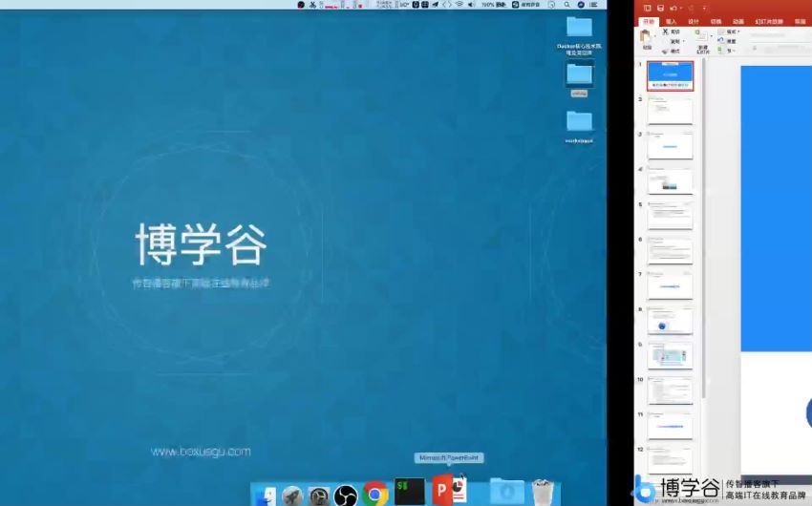This screenshot has width=812, height=506.
Task: Switch to the 切换 (Transitions) ribbon tab
Action: tap(716, 22)
